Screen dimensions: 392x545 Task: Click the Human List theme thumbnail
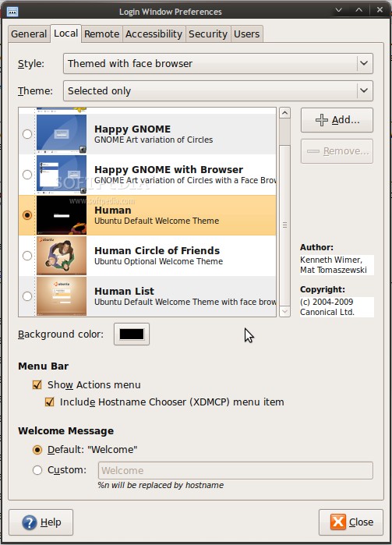tap(62, 296)
